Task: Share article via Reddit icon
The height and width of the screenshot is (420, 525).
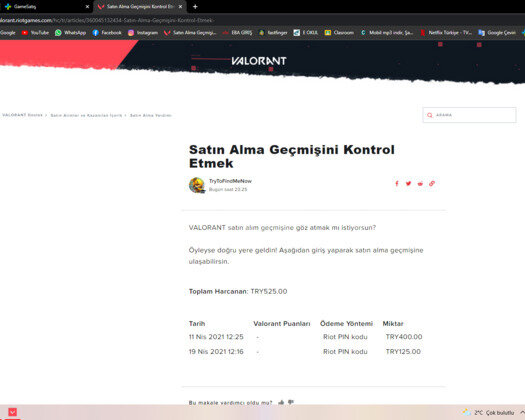Action: tap(420, 184)
